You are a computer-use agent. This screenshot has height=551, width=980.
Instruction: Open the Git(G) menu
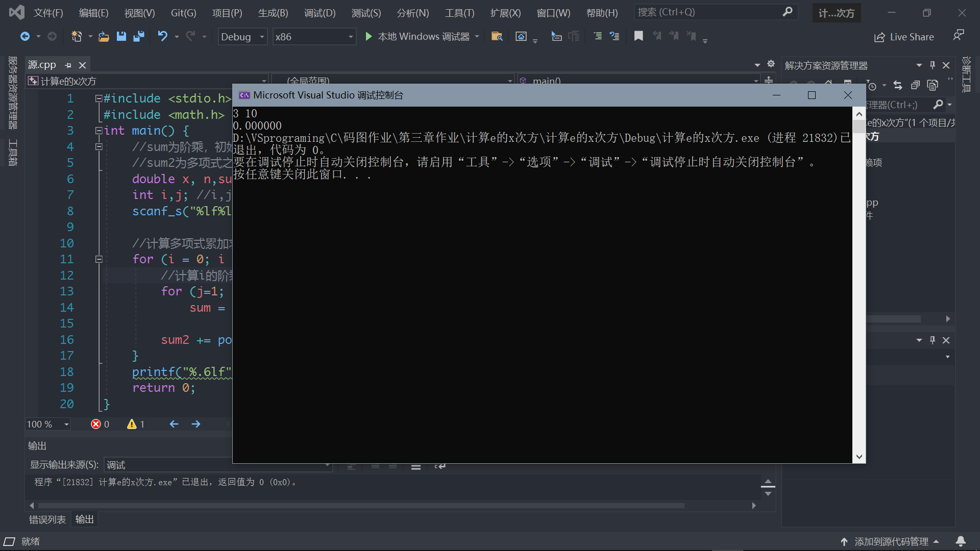click(183, 13)
